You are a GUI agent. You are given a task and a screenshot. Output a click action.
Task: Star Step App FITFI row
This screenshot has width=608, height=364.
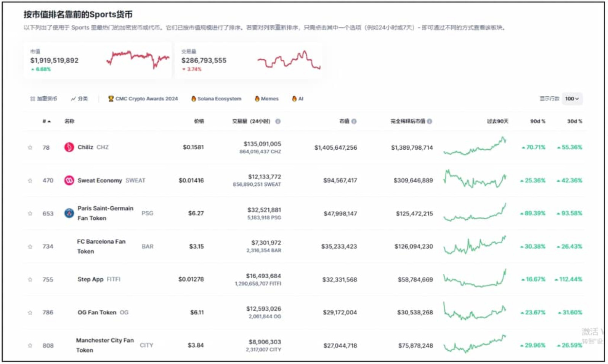click(30, 280)
